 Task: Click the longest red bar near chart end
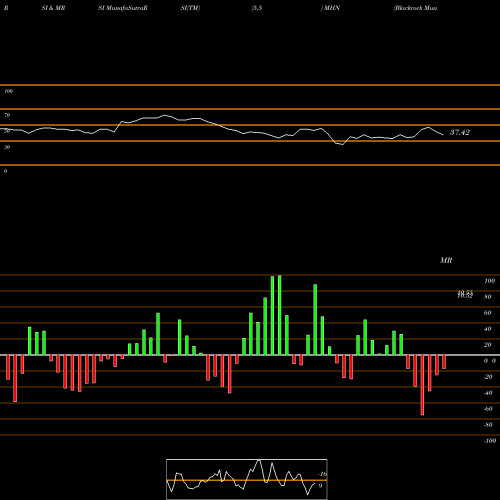(x=422, y=385)
